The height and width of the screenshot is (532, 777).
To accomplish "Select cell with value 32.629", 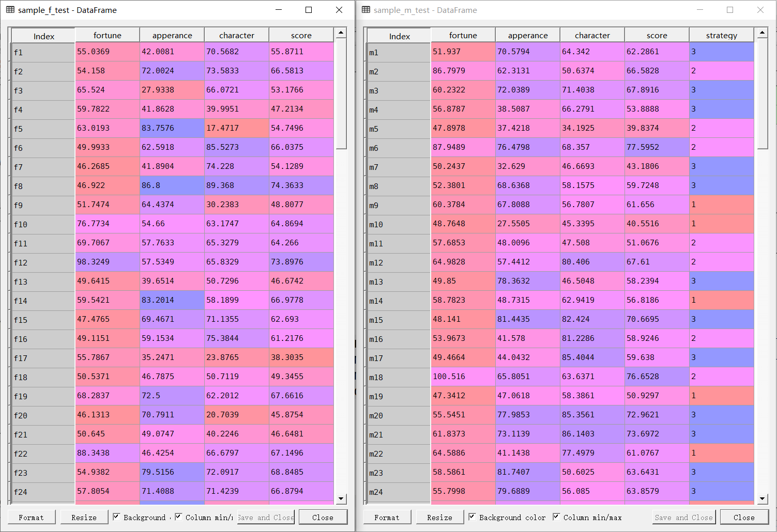I will [528, 166].
